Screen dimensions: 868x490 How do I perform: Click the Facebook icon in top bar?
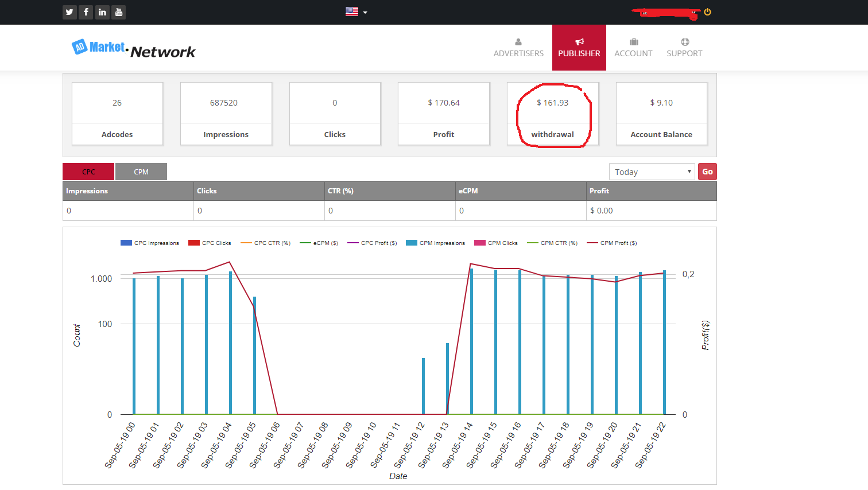86,12
